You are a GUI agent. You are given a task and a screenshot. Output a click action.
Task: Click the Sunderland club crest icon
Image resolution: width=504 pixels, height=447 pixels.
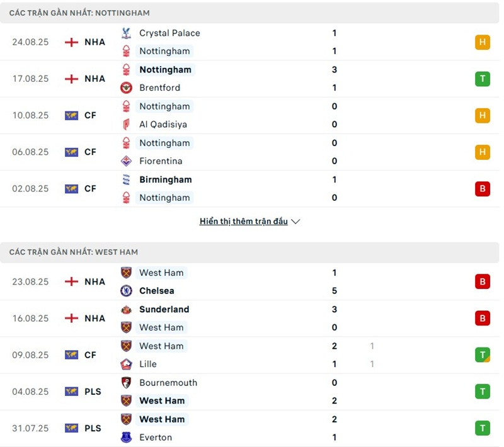[x=126, y=309]
